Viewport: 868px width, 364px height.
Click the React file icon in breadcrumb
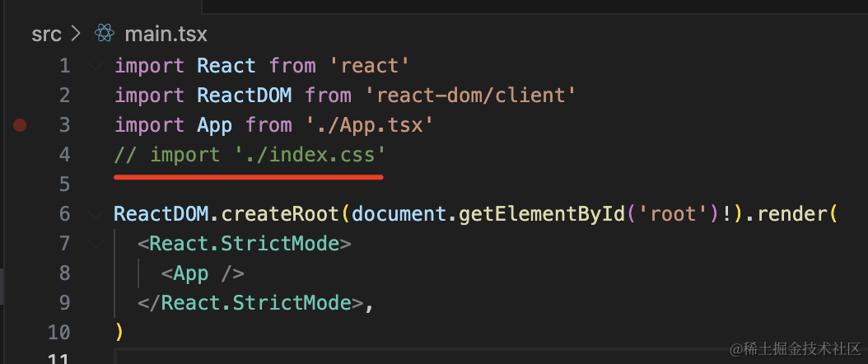tap(104, 34)
